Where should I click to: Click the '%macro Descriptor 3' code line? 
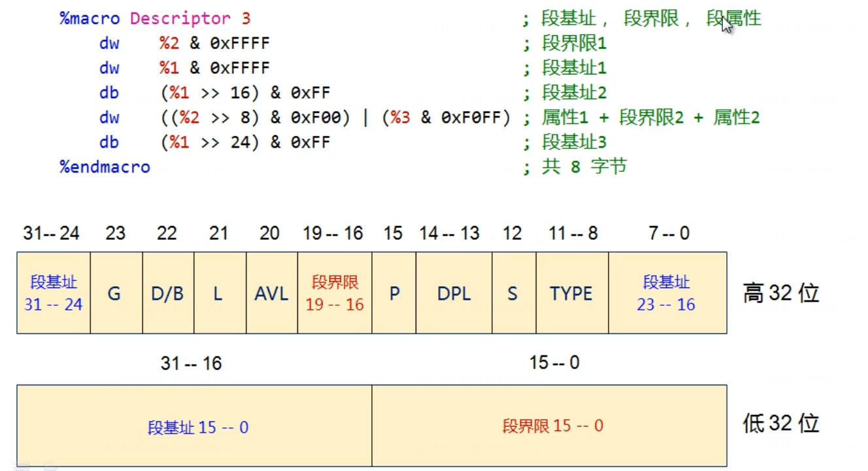tap(155, 18)
